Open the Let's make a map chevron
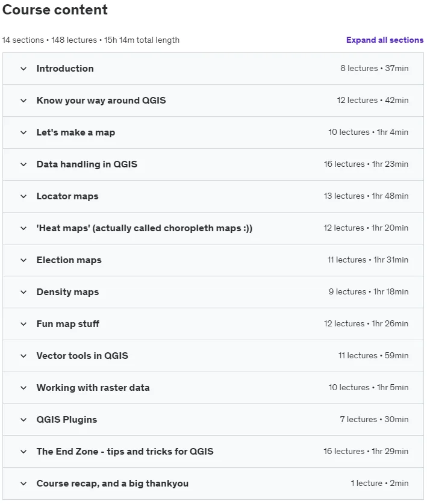The image size is (427, 504). click(x=23, y=132)
